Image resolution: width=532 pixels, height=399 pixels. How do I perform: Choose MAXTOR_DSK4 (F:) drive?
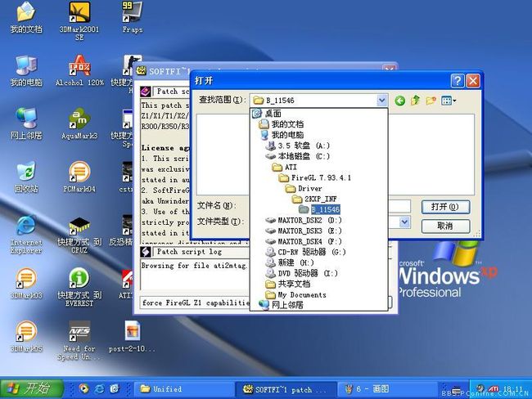coord(304,241)
